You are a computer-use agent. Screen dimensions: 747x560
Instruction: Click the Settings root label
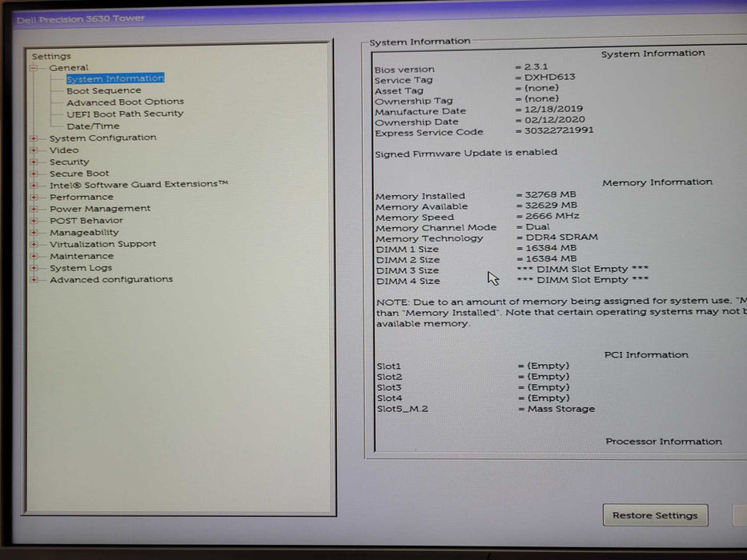(51, 56)
